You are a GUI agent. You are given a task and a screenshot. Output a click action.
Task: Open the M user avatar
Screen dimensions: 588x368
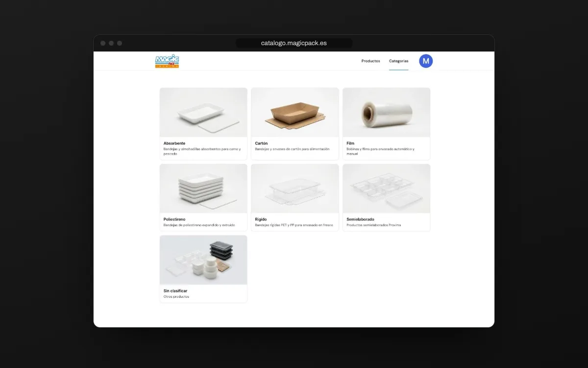[x=426, y=61]
